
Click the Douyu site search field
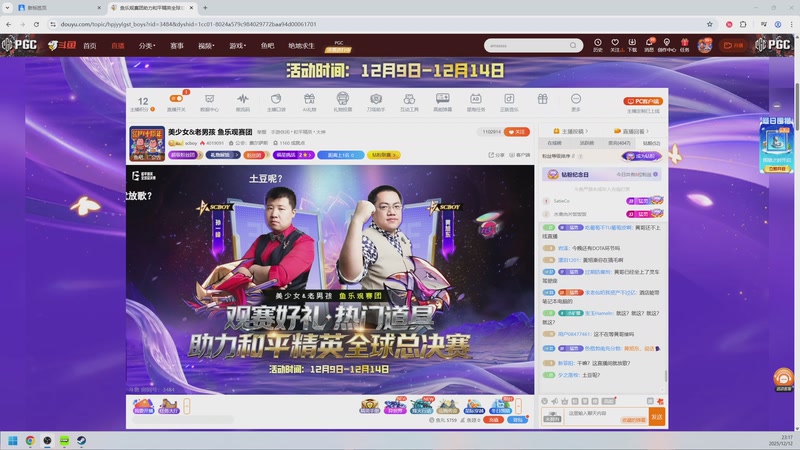(x=527, y=45)
